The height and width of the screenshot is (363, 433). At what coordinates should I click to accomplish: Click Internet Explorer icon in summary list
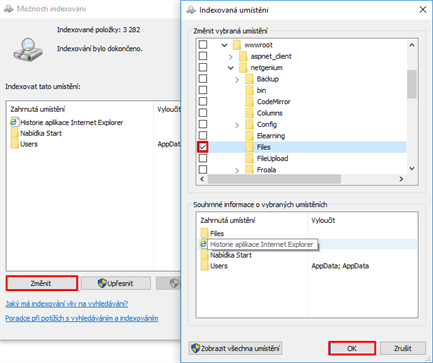point(203,244)
